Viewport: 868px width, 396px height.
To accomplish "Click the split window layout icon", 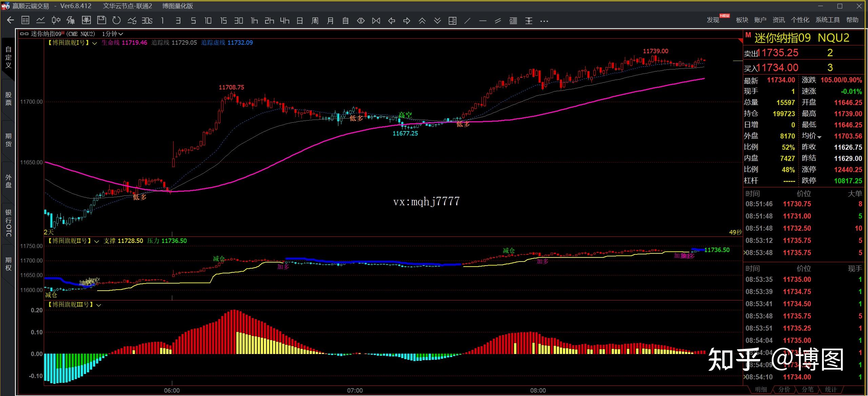I will point(452,21).
